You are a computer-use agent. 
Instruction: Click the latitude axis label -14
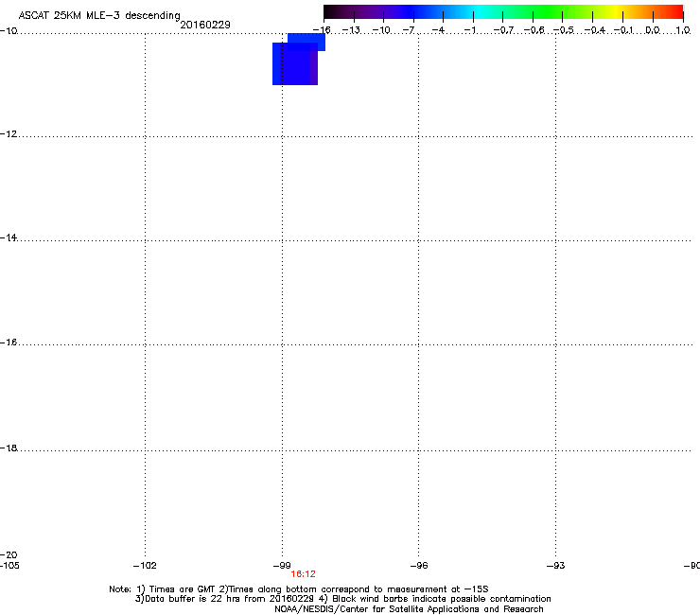[x=9, y=237]
